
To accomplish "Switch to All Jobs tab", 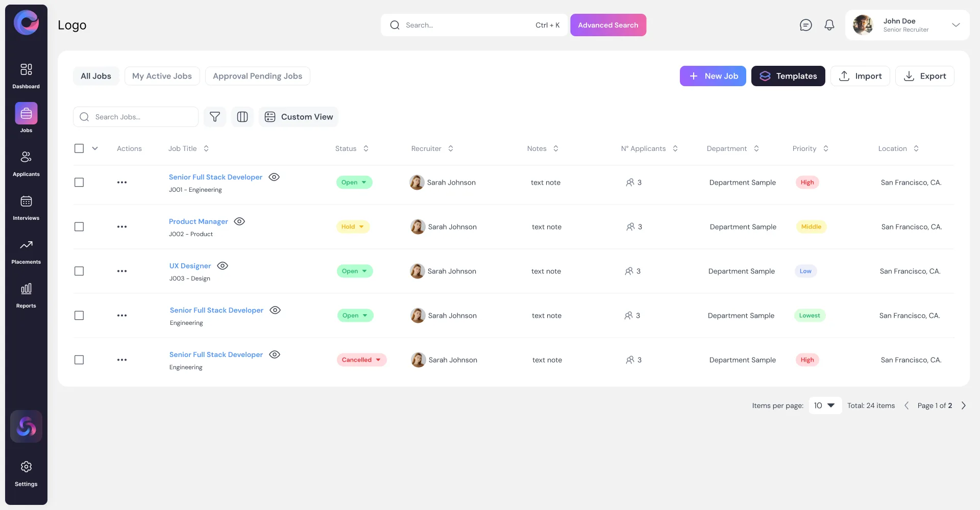I will (x=96, y=76).
